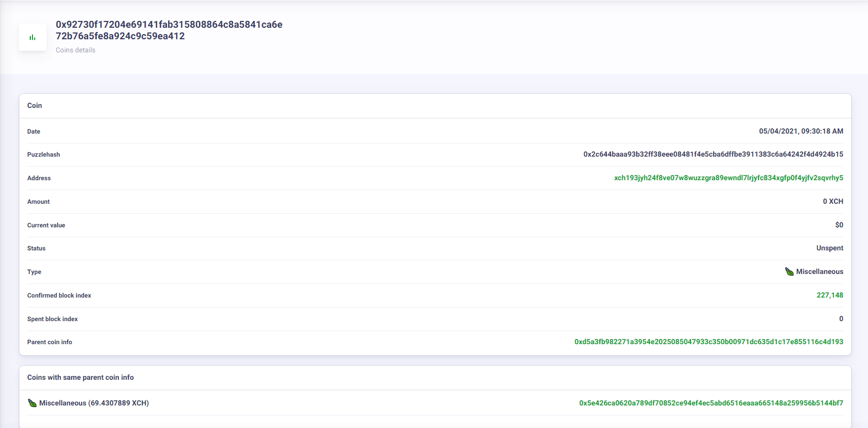Open parent coin info hash 0xd5a3fb98

[709, 342]
